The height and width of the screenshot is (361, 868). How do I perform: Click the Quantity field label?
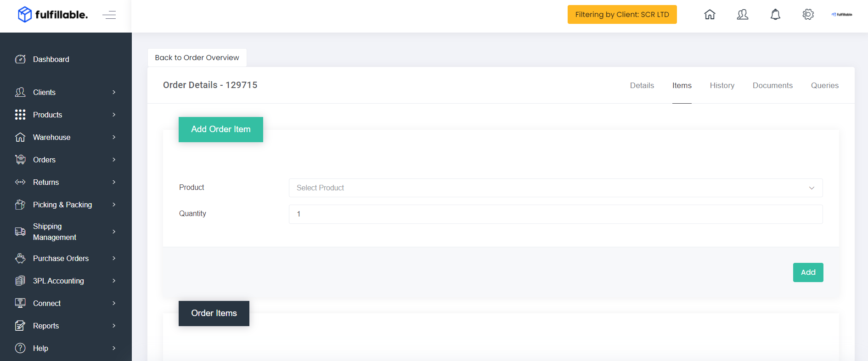click(x=192, y=213)
